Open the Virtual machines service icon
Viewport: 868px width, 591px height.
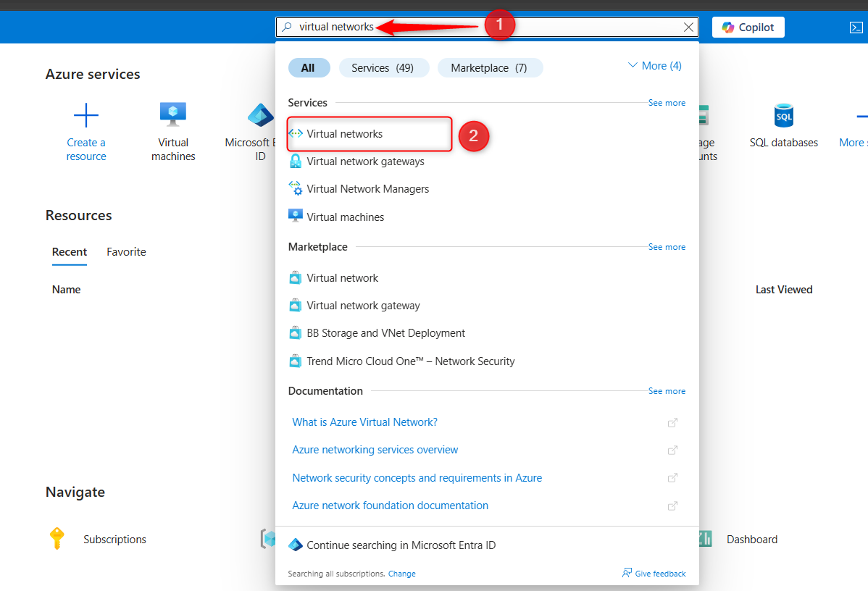[x=173, y=114]
